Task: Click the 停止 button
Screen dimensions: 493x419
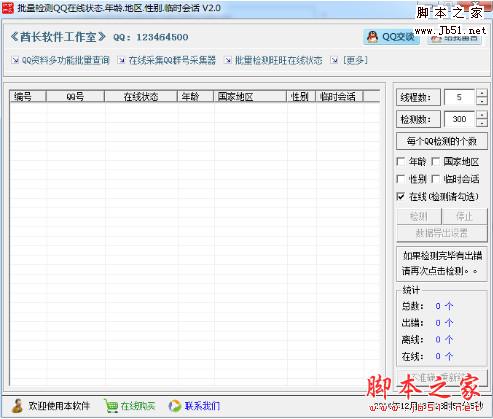Action: [464, 217]
